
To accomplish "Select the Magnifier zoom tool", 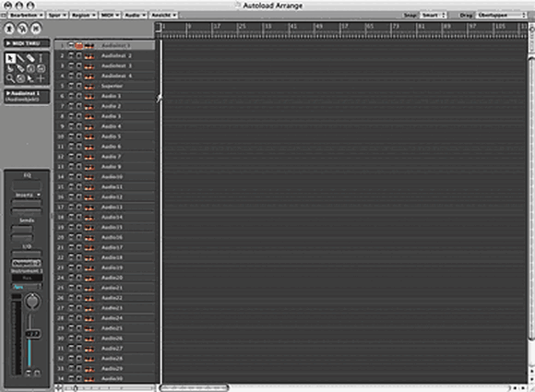I will [x=10, y=78].
